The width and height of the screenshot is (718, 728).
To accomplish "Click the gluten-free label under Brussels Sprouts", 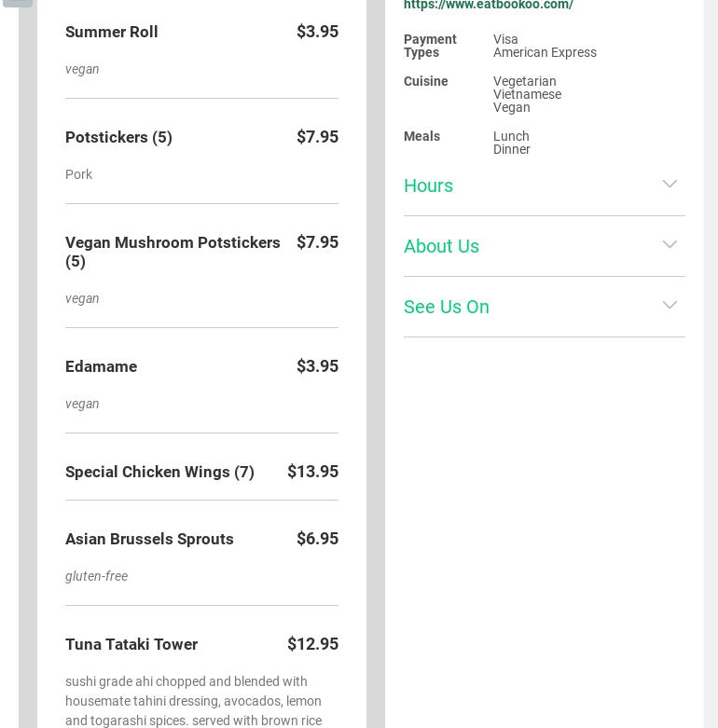I will [x=97, y=576].
